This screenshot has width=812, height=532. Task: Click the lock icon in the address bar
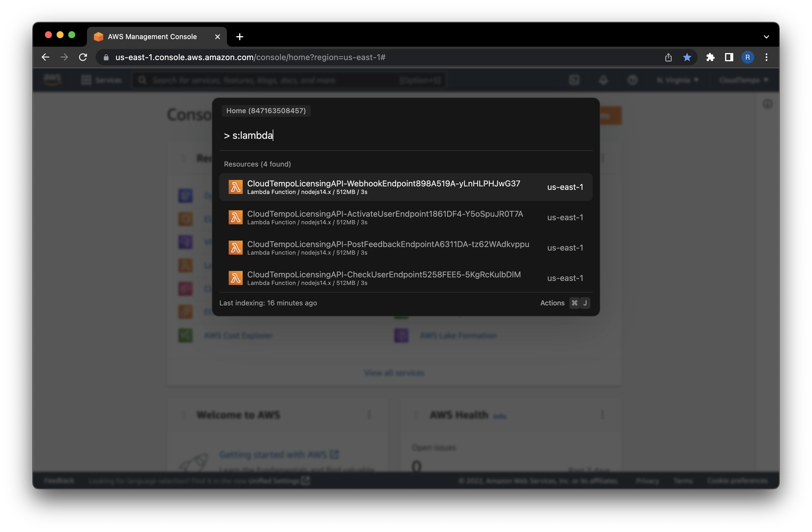point(106,57)
